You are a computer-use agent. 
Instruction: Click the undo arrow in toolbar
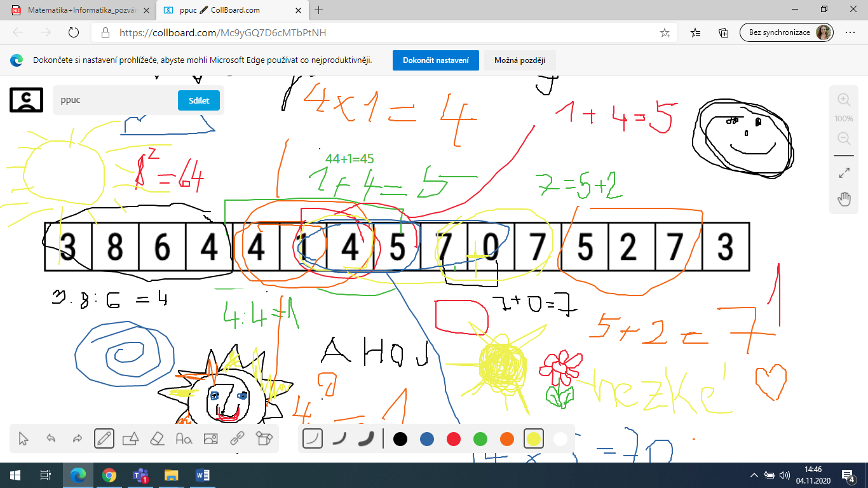click(51, 438)
